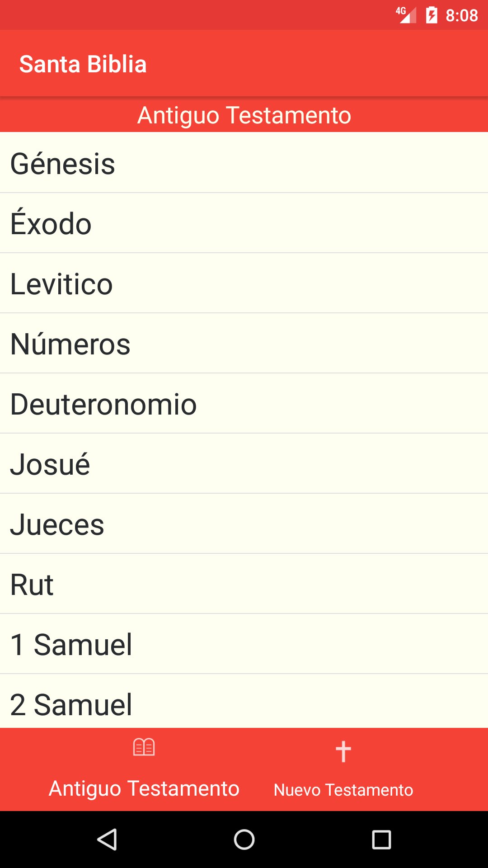Select the Antiguo Testamento tab label
Viewport: 488px width, 868px height.
pyautogui.click(x=144, y=788)
